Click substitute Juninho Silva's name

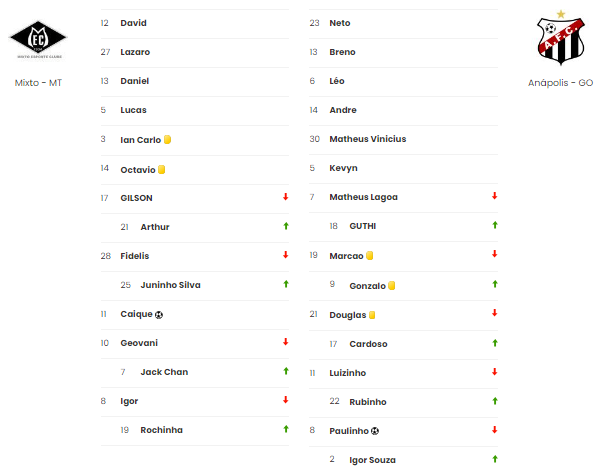point(170,285)
